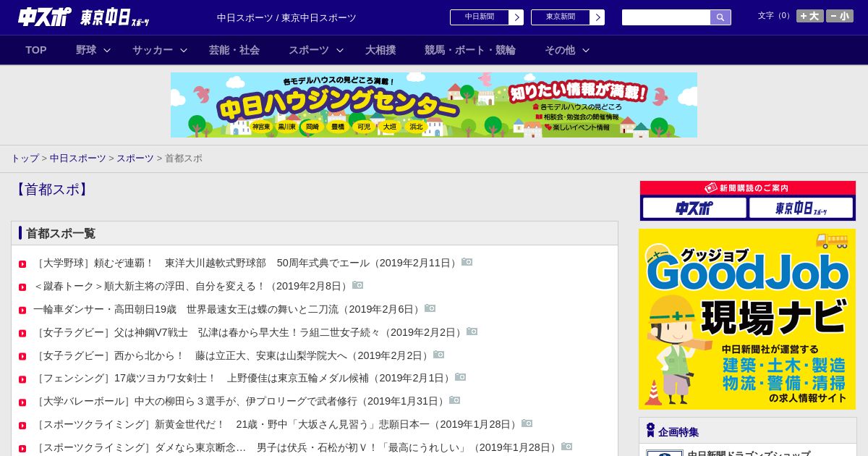Expand the 野球 menu chevron
This screenshot has height=456, width=868.
(107, 50)
